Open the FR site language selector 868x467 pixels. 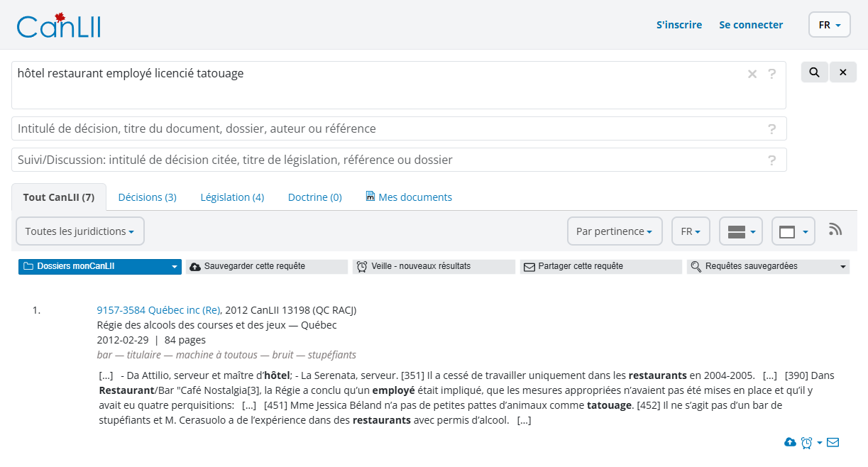[x=830, y=25]
